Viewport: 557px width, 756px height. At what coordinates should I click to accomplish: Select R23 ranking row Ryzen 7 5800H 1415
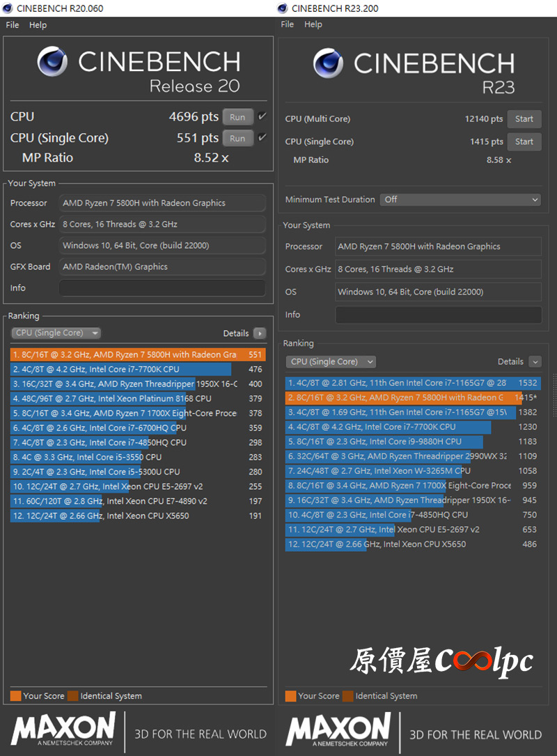[413, 398]
